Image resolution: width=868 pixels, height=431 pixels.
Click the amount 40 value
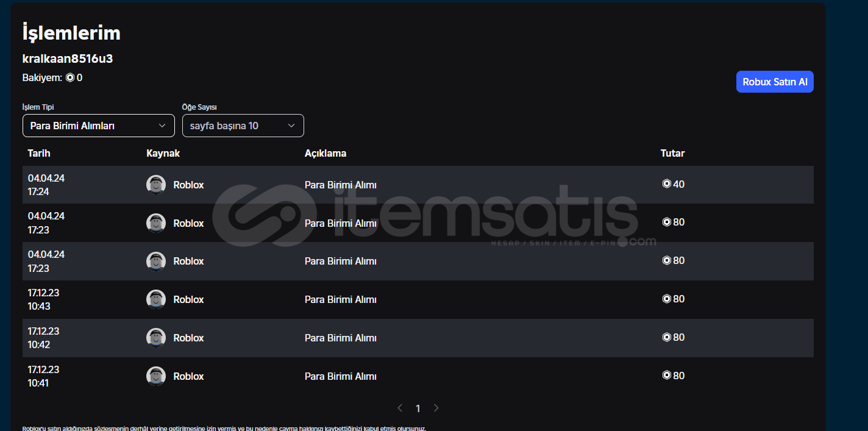point(679,184)
